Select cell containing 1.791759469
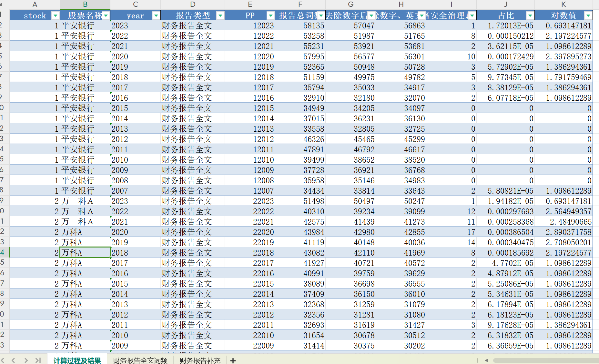 (x=564, y=77)
